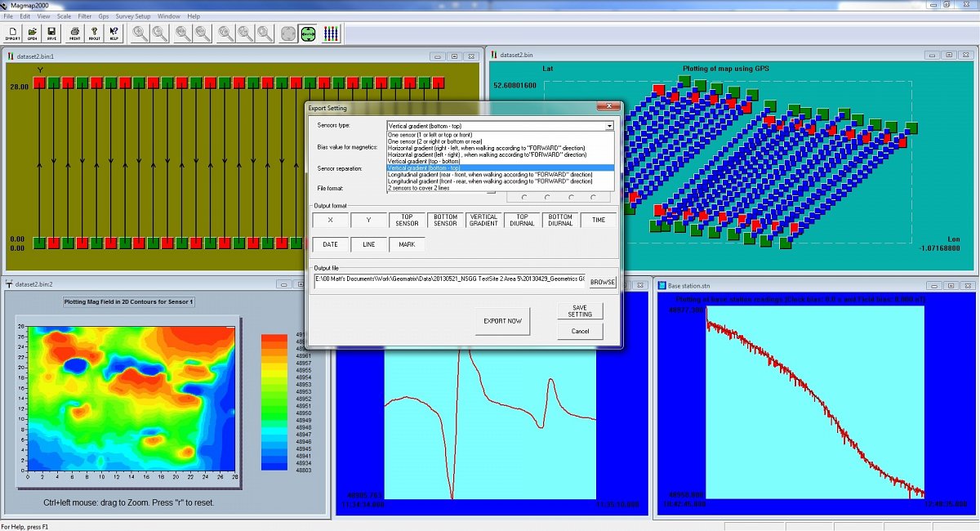
Task: Click the About toolbar icon
Action: tap(94, 33)
